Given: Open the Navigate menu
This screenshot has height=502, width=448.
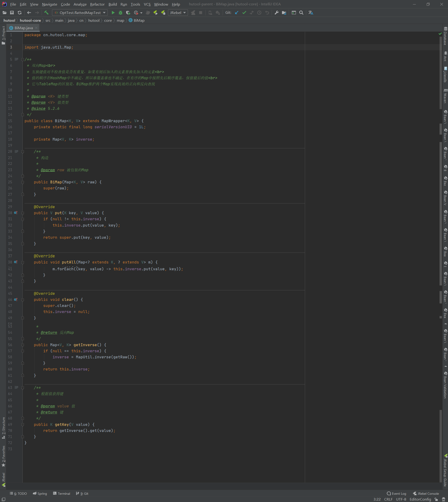Looking at the screenshot, I should 50,4.
